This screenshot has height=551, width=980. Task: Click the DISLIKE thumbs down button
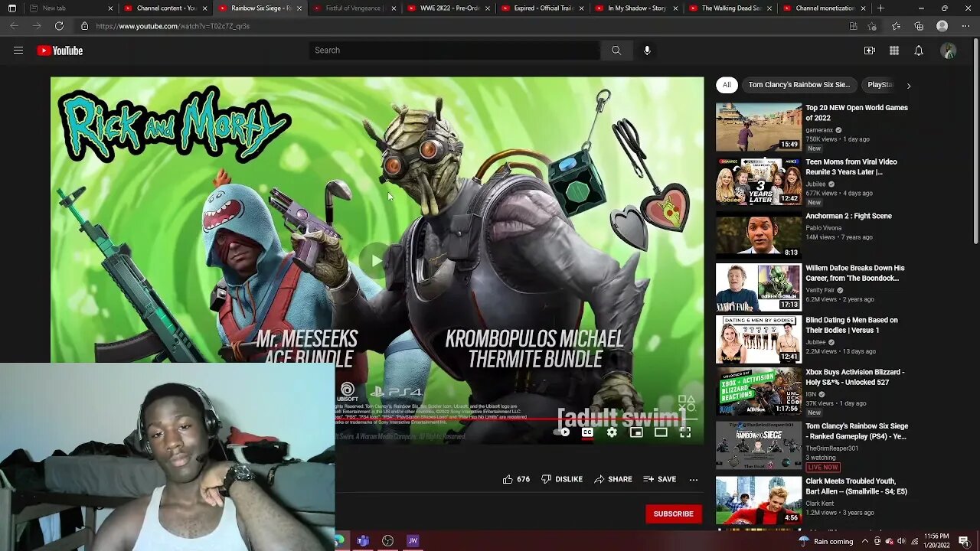[x=562, y=479]
